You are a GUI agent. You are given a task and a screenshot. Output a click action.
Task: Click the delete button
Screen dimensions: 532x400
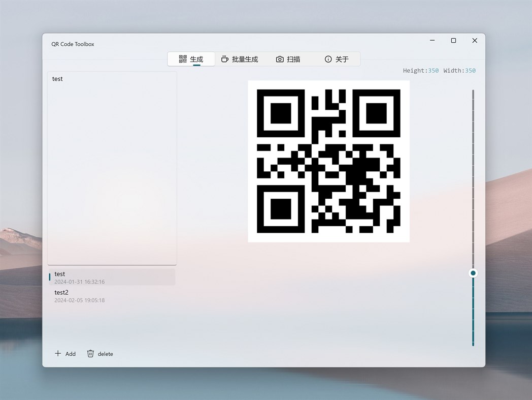tap(100, 353)
